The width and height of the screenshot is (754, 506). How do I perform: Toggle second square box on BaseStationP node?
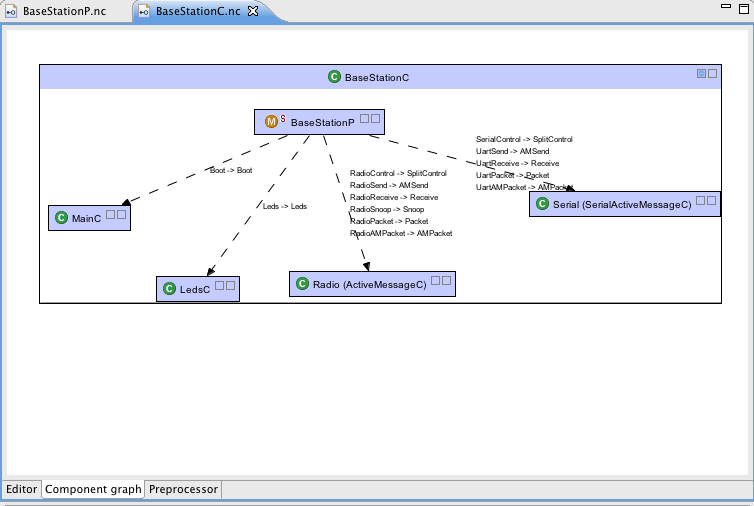pyautogui.click(x=376, y=118)
